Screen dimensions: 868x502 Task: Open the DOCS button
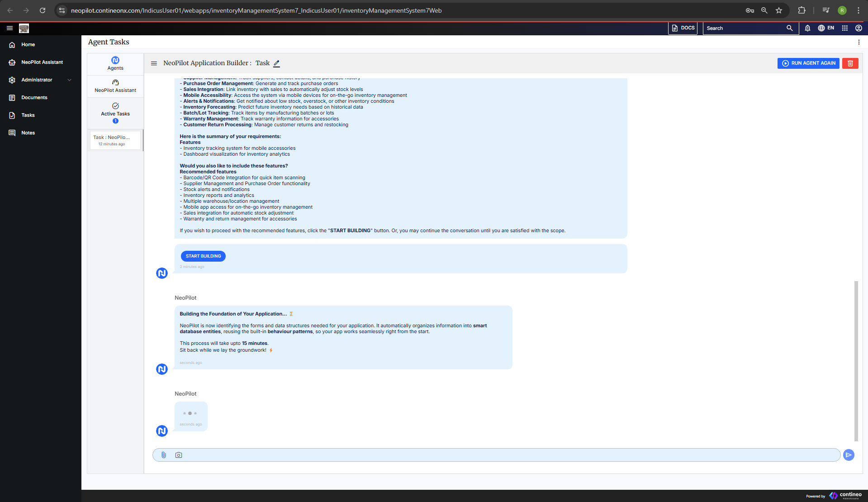[x=683, y=28]
